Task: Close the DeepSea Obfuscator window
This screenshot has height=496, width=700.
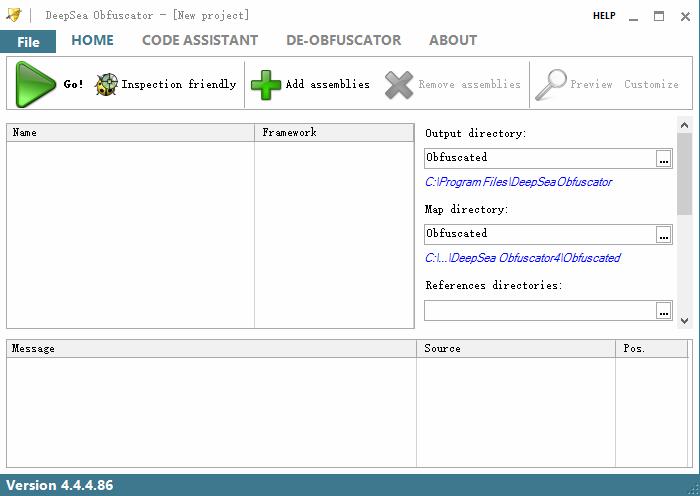Action: click(685, 17)
